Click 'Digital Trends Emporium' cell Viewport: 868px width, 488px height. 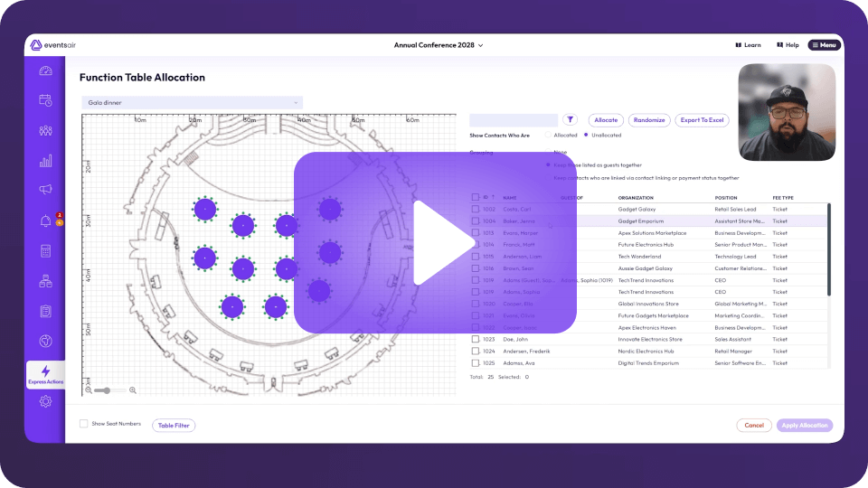pos(648,363)
